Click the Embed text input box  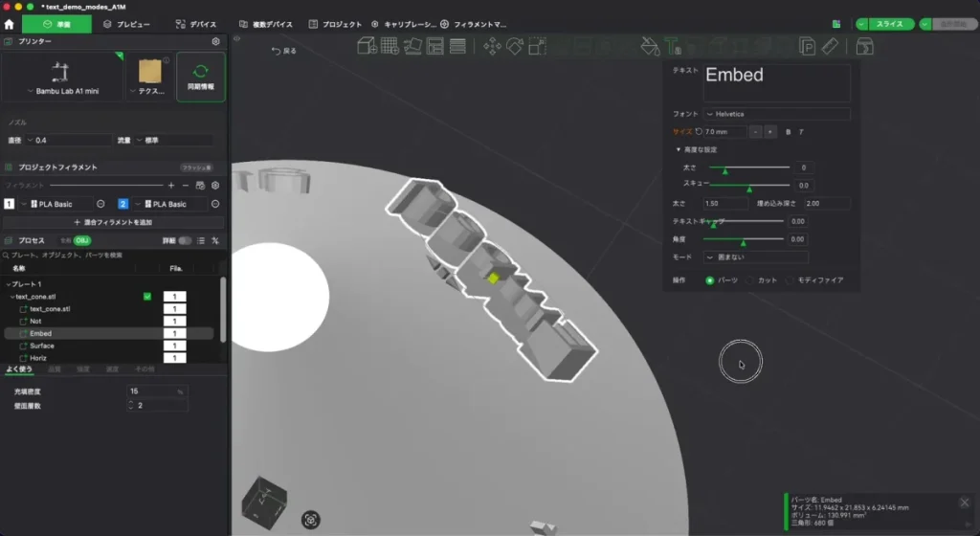coord(777,83)
